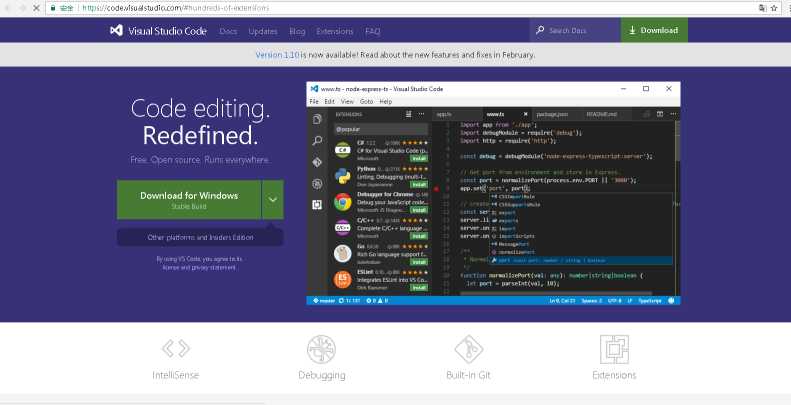Click the TypeScript language mode in status bar

(650, 301)
